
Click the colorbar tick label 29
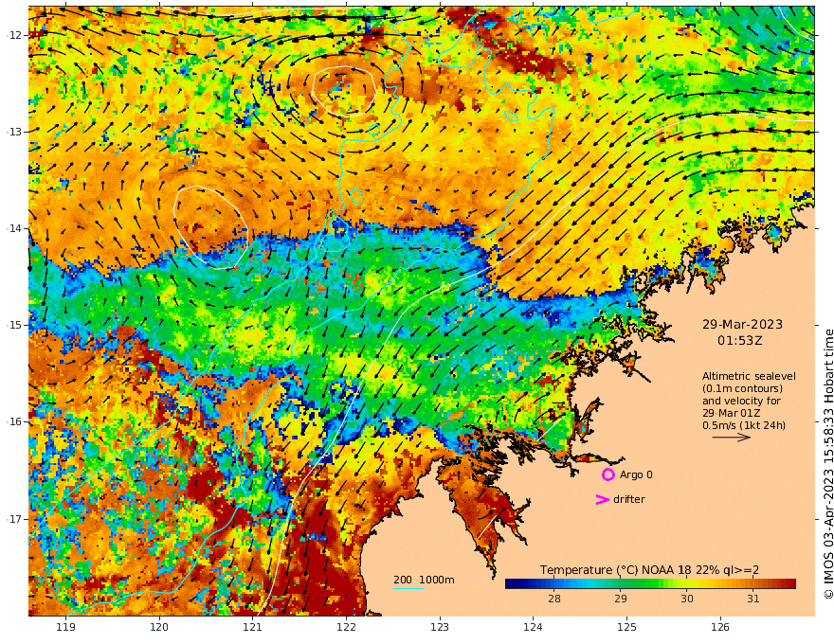[621, 599]
